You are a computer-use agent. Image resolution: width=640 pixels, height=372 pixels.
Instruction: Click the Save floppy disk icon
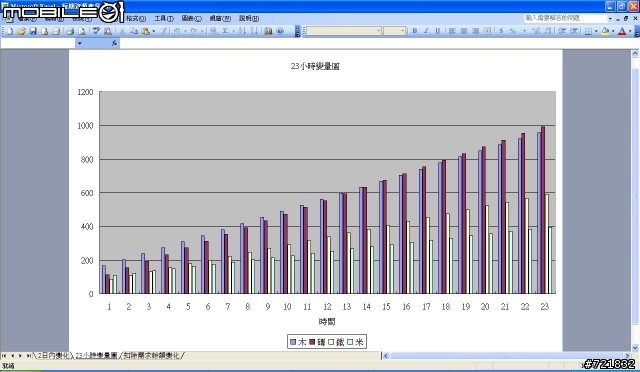tap(33, 31)
